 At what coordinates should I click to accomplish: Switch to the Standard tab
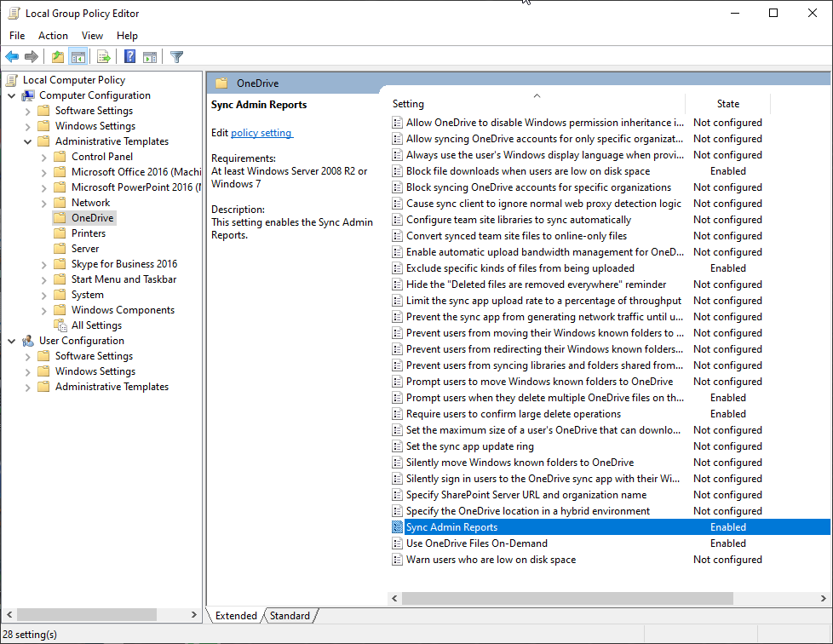[290, 616]
